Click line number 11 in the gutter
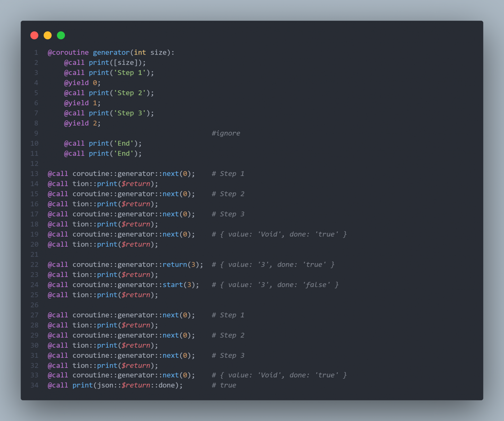Viewport: 504px width, 421px height. coord(34,153)
